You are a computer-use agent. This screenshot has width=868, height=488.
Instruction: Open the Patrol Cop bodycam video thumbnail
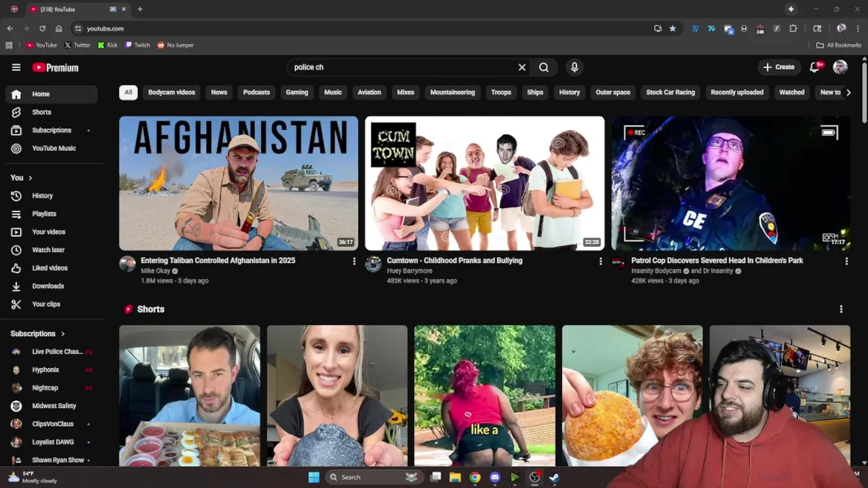tap(730, 184)
